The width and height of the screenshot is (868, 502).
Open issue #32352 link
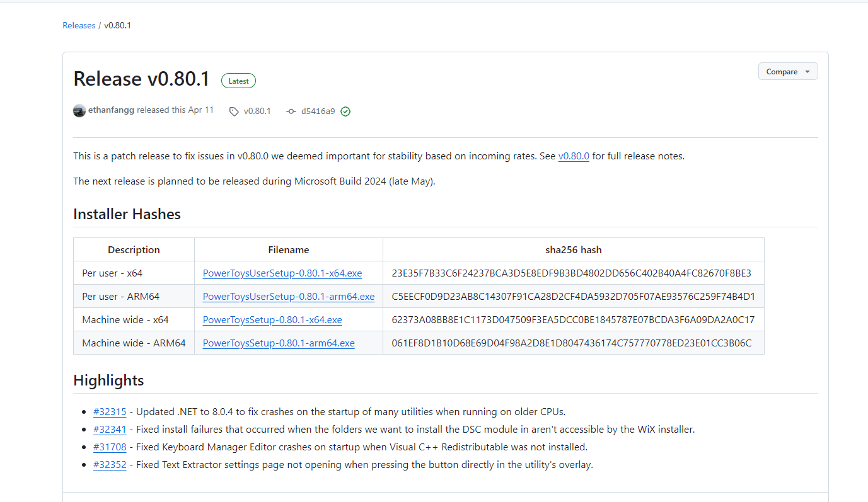110,465
